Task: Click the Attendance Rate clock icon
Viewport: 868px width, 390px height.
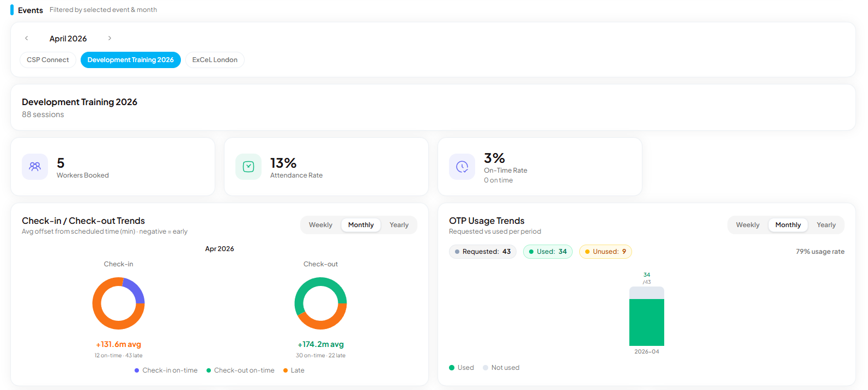Action: 248,167
